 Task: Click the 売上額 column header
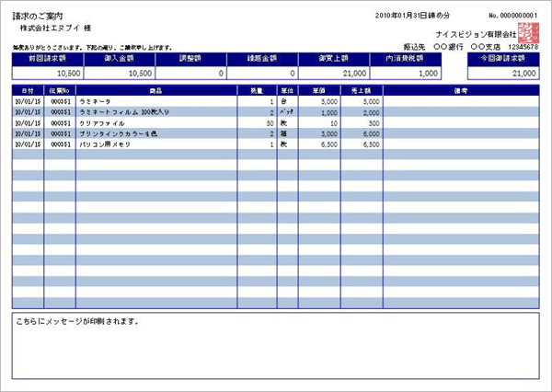coord(362,91)
